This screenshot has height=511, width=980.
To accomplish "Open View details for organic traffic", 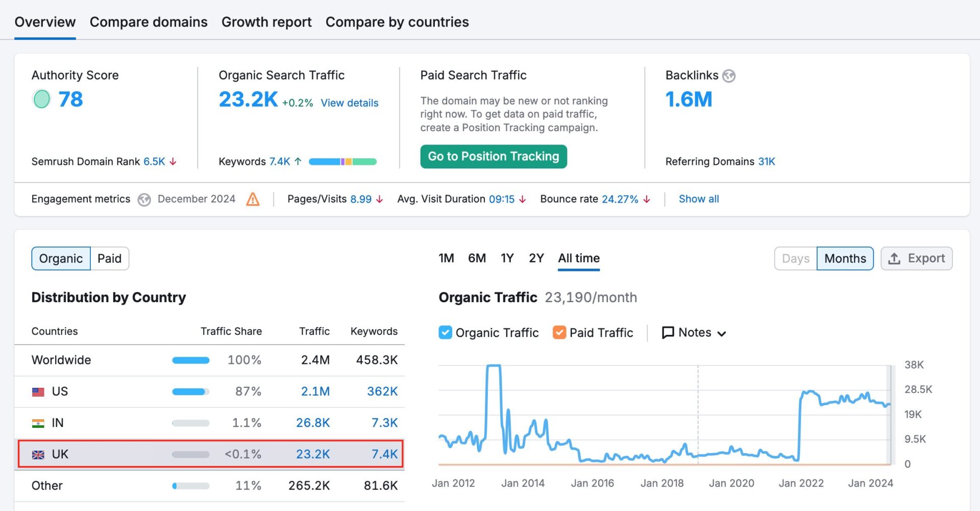I will point(350,103).
